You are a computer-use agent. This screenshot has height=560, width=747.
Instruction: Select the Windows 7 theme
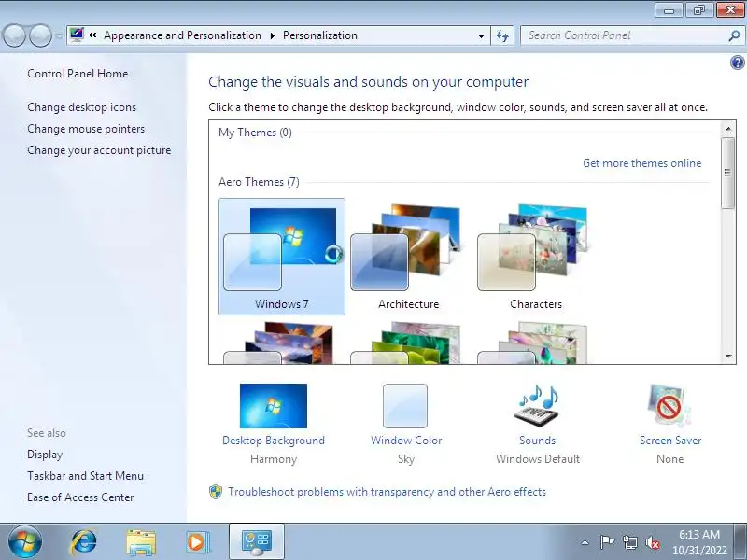click(x=282, y=257)
